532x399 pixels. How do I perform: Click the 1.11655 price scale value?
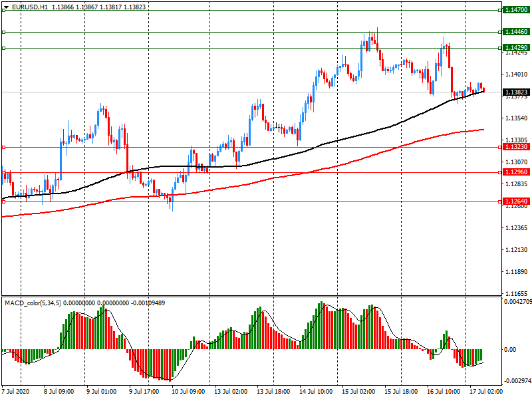[x=517, y=294]
